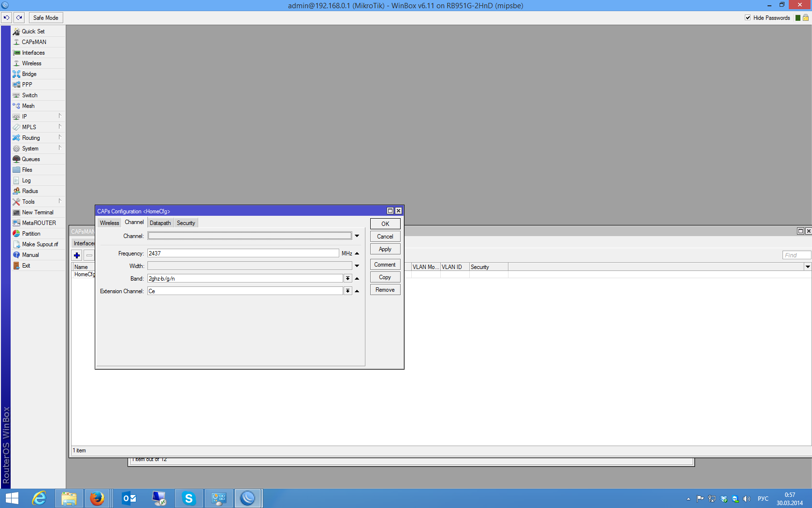
Task: Open CAPsMAN from the sidebar
Action: 34,42
